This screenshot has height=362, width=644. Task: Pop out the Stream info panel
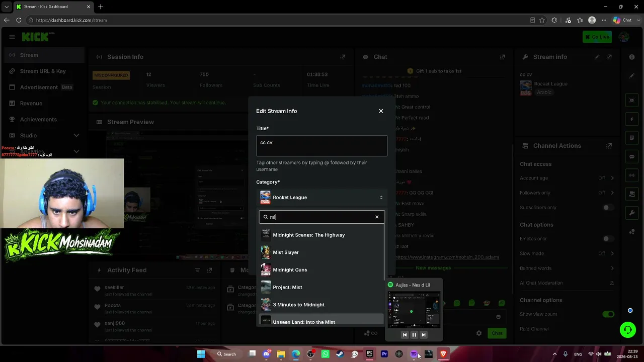tap(609, 57)
